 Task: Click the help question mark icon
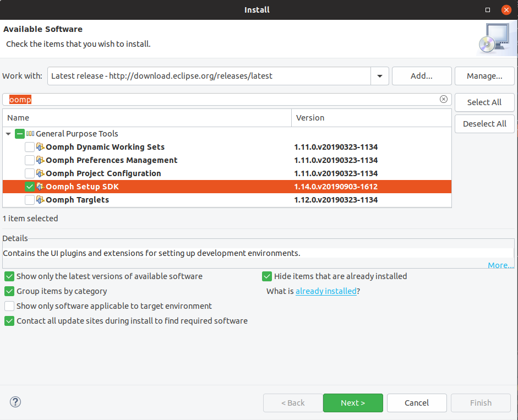click(x=15, y=402)
